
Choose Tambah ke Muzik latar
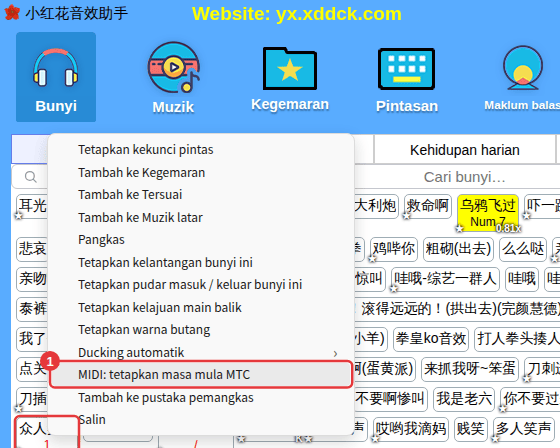coord(201,217)
